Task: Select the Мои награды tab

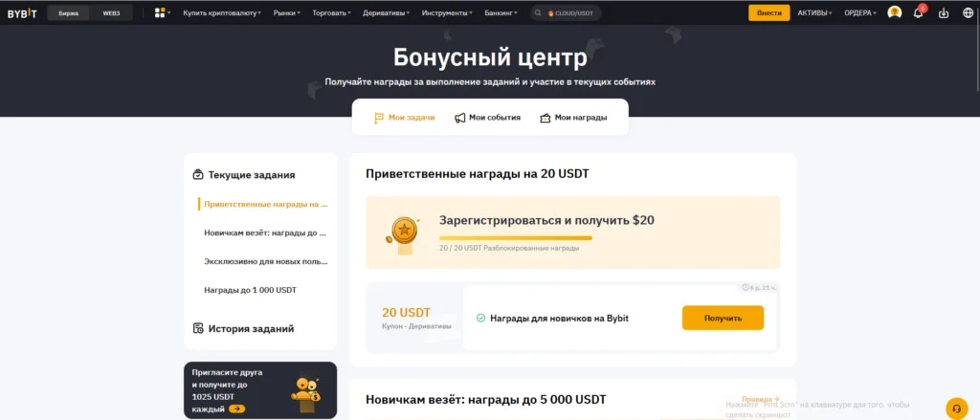Action: pyautogui.click(x=573, y=117)
